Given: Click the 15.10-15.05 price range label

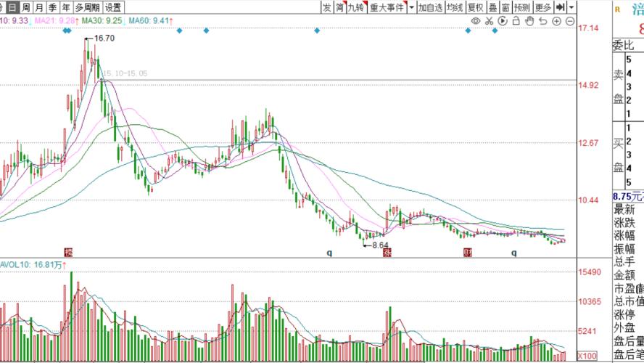Looking at the screenshot, I should pyautogui.click(x=125, y=73).
